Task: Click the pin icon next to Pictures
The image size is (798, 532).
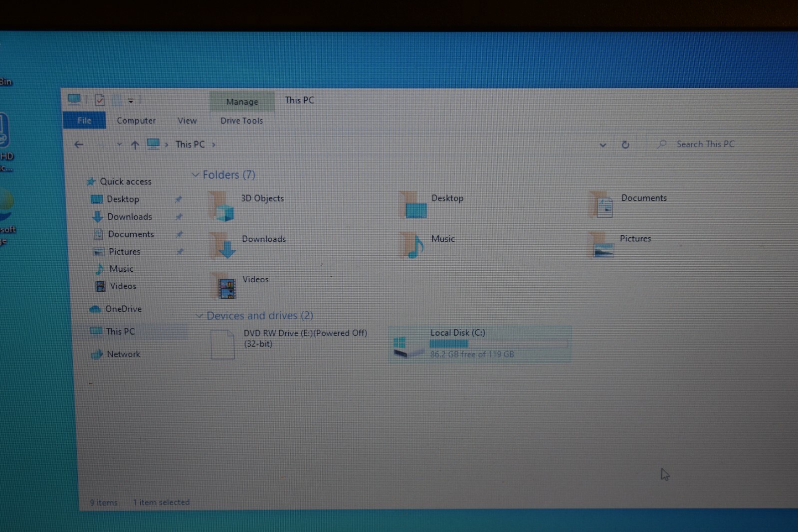Action: click(180, 252)
